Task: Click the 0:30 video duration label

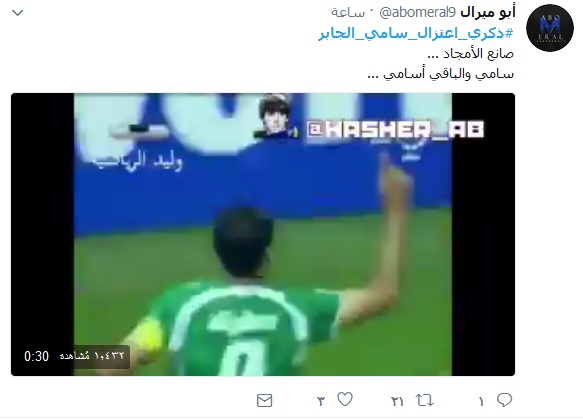Action: [x=36, y=356]
